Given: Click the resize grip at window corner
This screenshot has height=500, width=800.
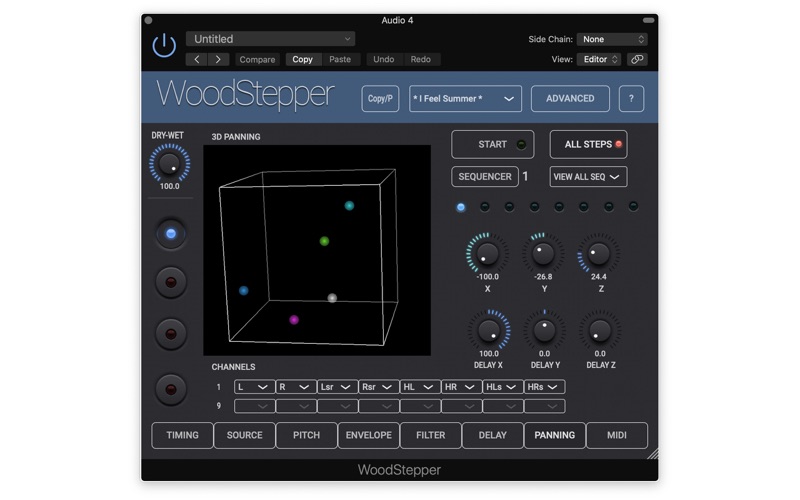Looking at the screenshot, I should [x=653, y=454].
